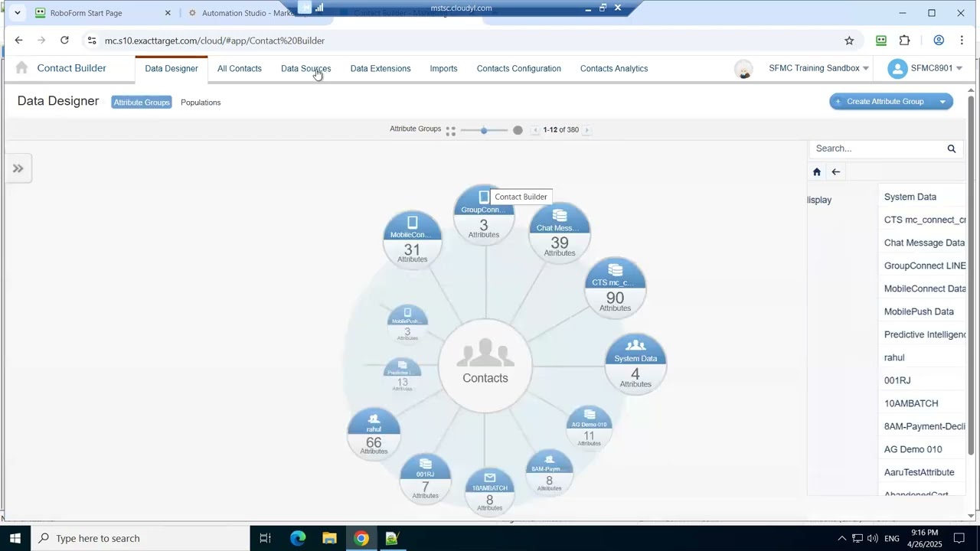This screenshot has height=551, width=980.
Task: Open the System Data attribute group bubble
Action: pyautogui.click(x=635, y=364)
